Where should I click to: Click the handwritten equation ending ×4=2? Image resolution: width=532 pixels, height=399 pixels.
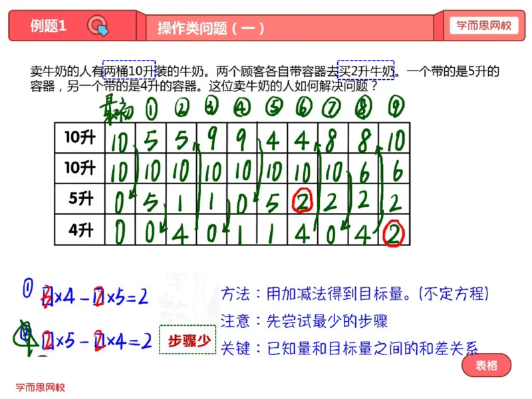pyautogui.click(x=96, y=341)
